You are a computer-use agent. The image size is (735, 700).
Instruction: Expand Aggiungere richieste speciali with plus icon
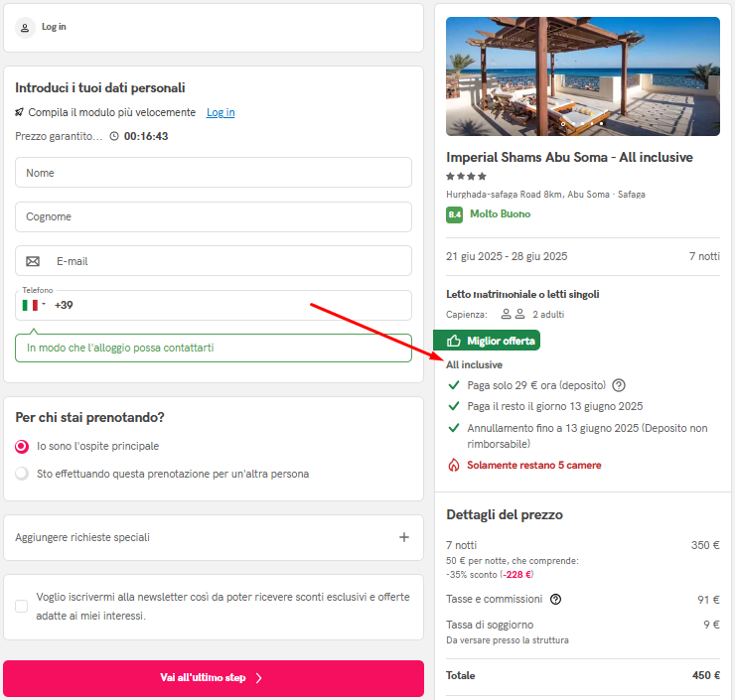(x=404, y=537)
